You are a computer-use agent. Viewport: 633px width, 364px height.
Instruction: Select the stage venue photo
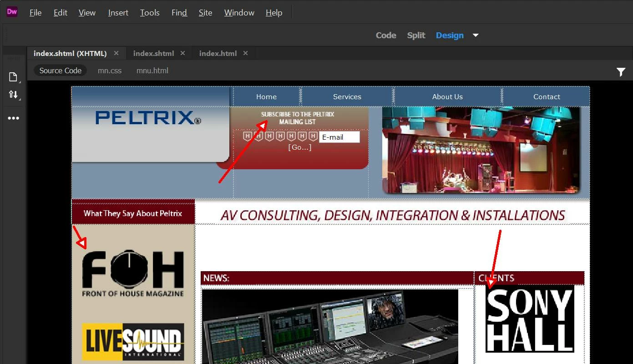(x=481, y=150)
